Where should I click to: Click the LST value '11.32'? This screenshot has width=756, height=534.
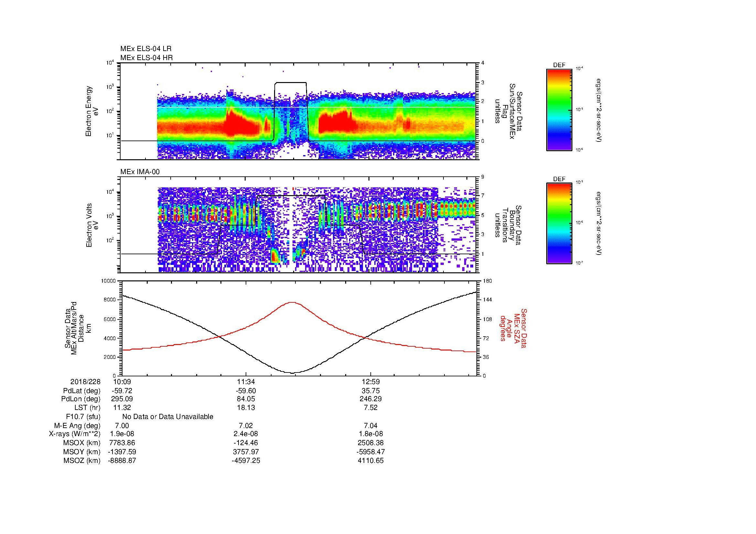122,408
